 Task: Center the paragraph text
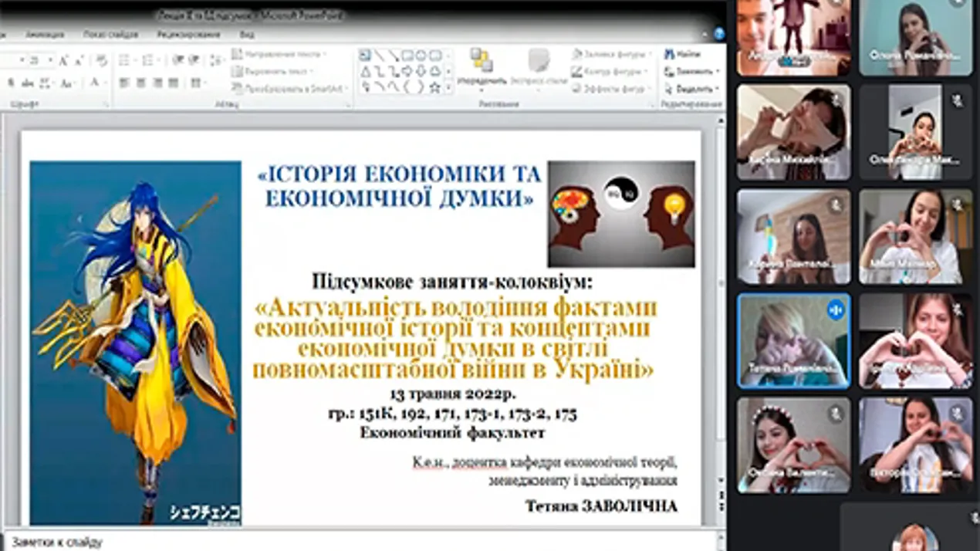(x=141, y=83)
